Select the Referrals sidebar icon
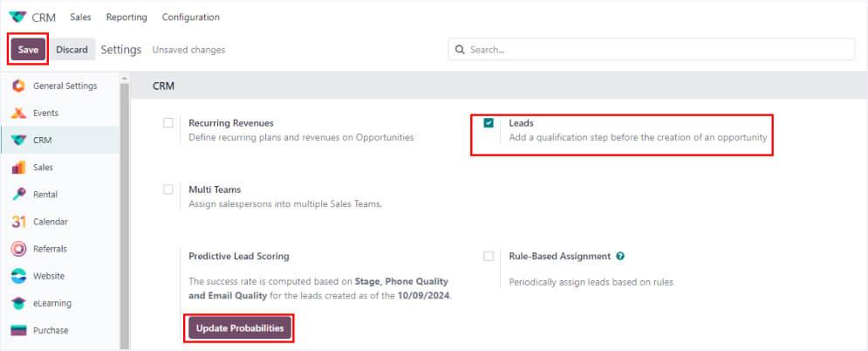The image size is (868, 351). pos(18,249)
